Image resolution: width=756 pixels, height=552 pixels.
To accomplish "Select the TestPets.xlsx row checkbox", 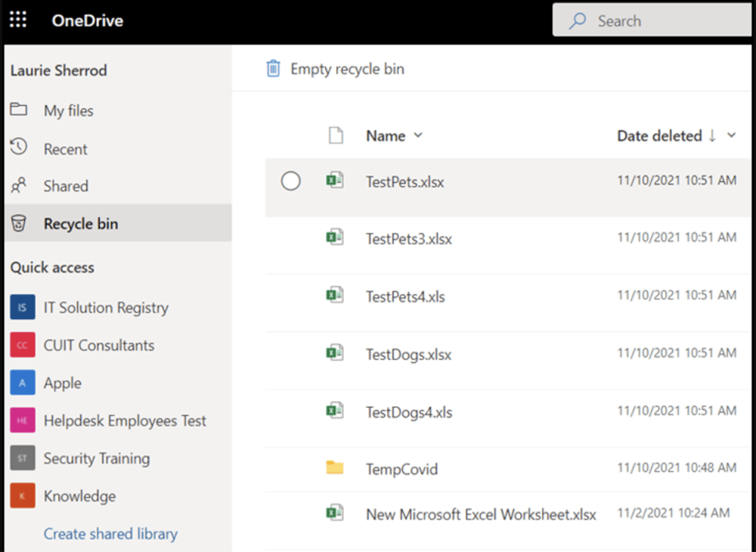I will 291,181.
